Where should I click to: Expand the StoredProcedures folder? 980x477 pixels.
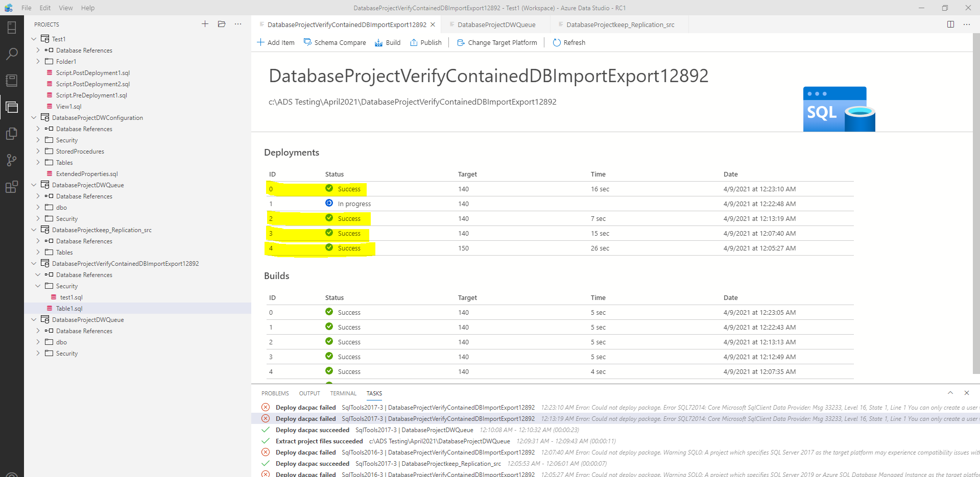pyautogui.click(x=38, y=151)
